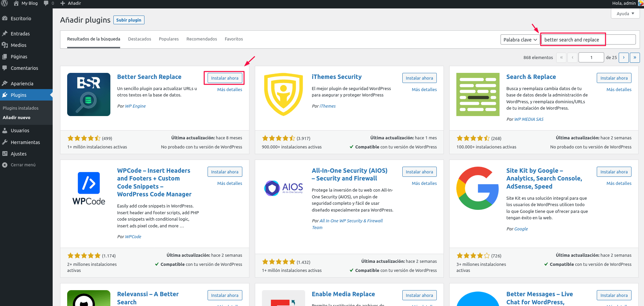Viewport: 644px width, 306px height.
Task: Click Better Search Replace title link
Action: tap(149, 77)
